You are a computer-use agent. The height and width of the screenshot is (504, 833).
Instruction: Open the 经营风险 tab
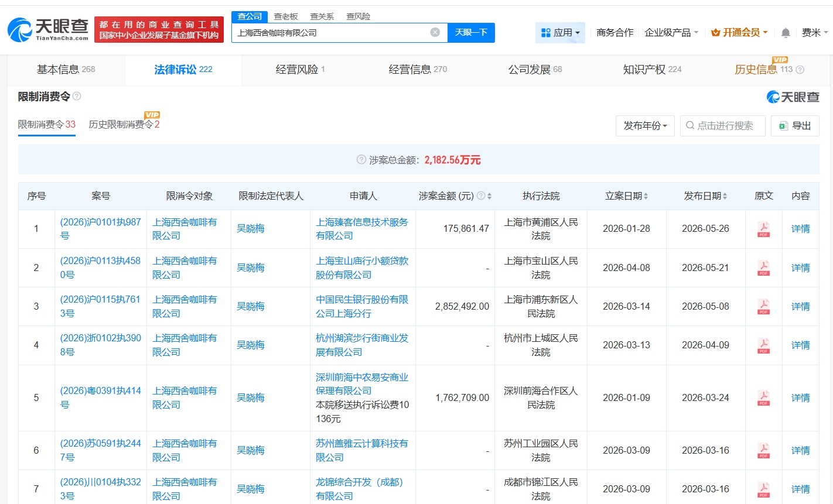301,70
